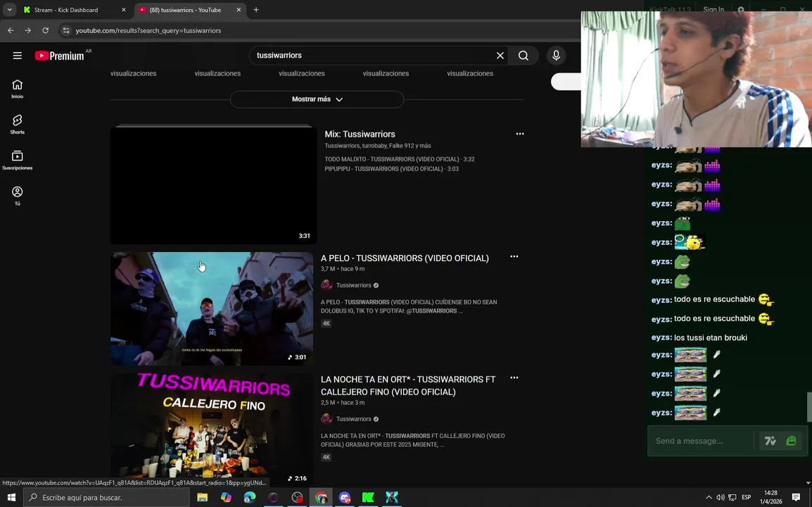Open LA NOCHE TA EN ORT video title
The image size is (812, 507).
[x=408, y=386]
